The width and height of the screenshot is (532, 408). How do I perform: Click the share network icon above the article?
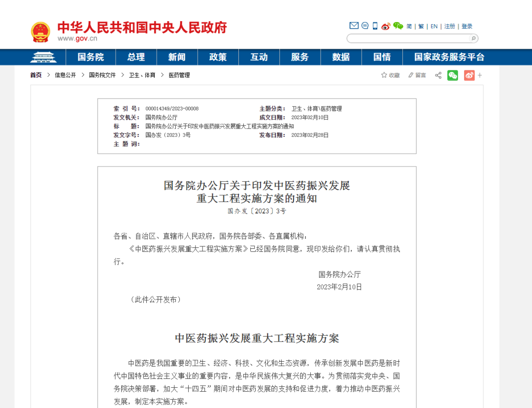click(438, 75)
